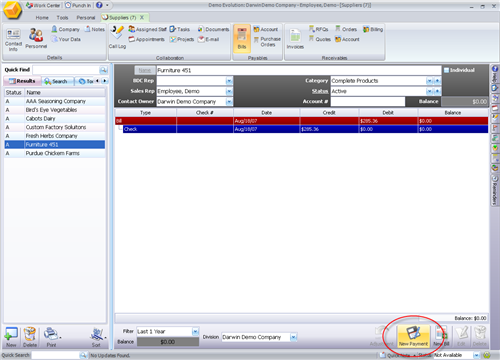The image size is (500, 360).
Task: Close the Suppliers (7) tab
Action: pos(142,17)
